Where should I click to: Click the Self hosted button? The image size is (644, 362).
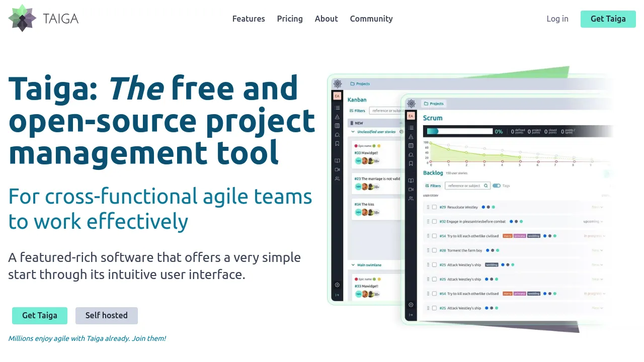[x=106, y=315]
